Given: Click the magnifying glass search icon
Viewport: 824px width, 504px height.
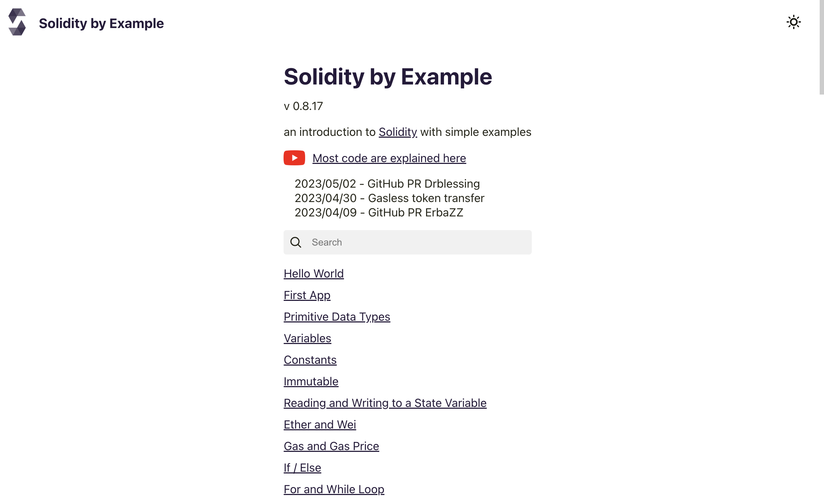Looking at the screenshot, I should pyautogui.click(x=296, y=242).
